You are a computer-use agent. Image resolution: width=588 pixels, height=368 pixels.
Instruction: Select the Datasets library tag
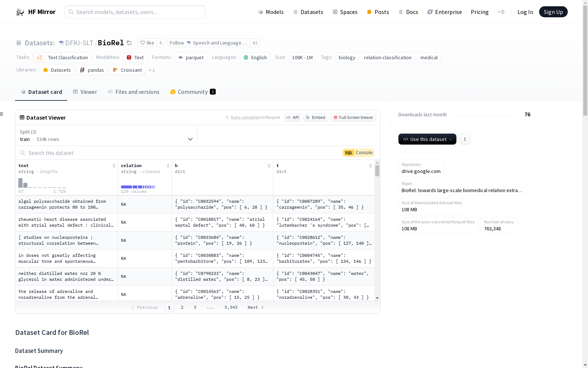point(57,70)
